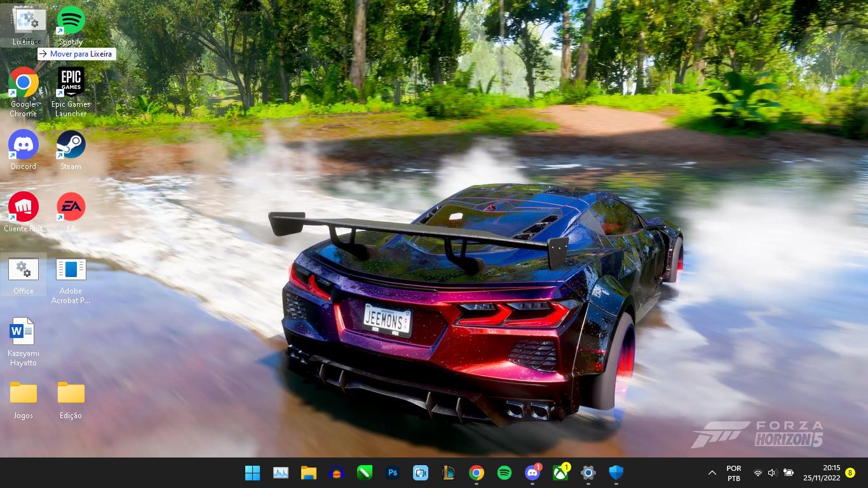Click the speaker volume tray icon
Screen dimensions: 868x488
click(x=772, y=473)
